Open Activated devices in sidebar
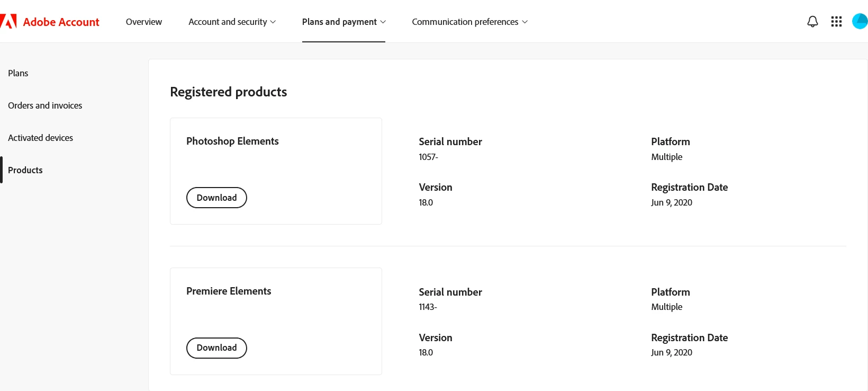The image size is (868, 391). [x=40, y=138]
